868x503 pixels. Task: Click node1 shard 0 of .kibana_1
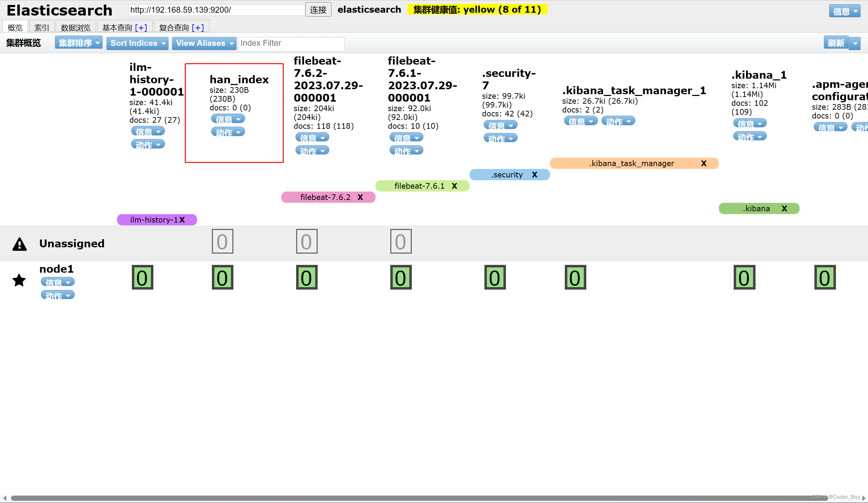click(x=744, y=278)
